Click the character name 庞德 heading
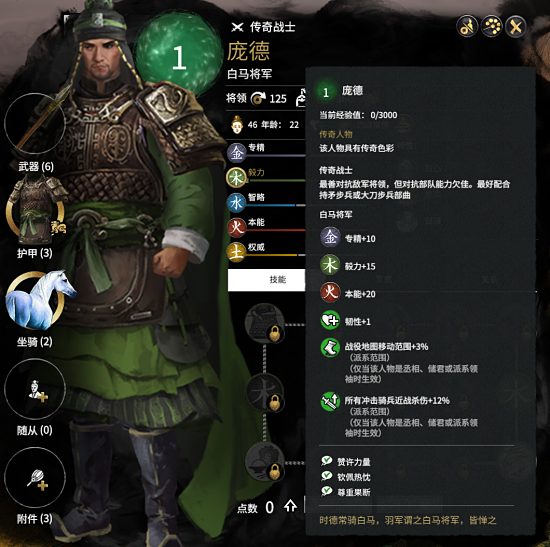The height and width of the screenshot is (547, 550). pyautogui.click(x=249, y=52)
